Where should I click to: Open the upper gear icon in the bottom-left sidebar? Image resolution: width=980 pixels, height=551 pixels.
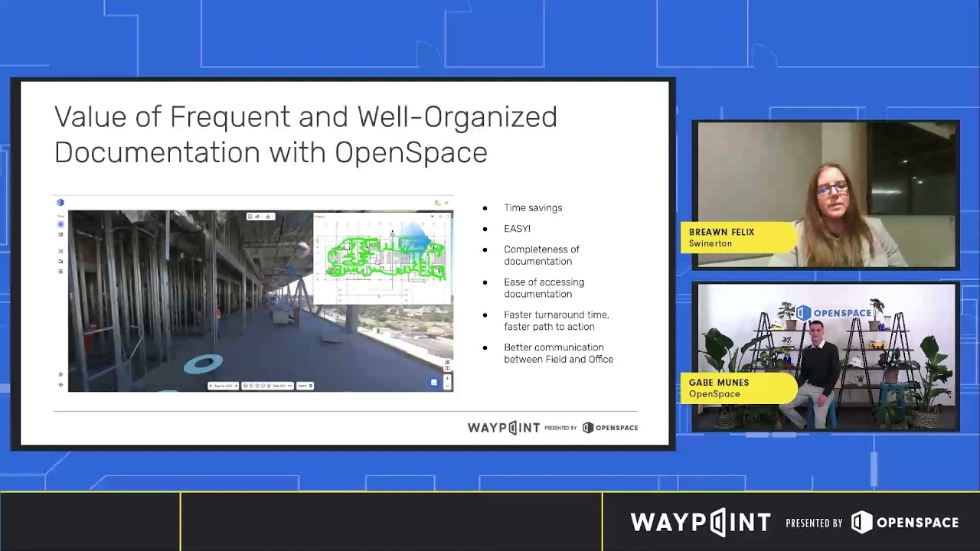[x=60, y=374]
